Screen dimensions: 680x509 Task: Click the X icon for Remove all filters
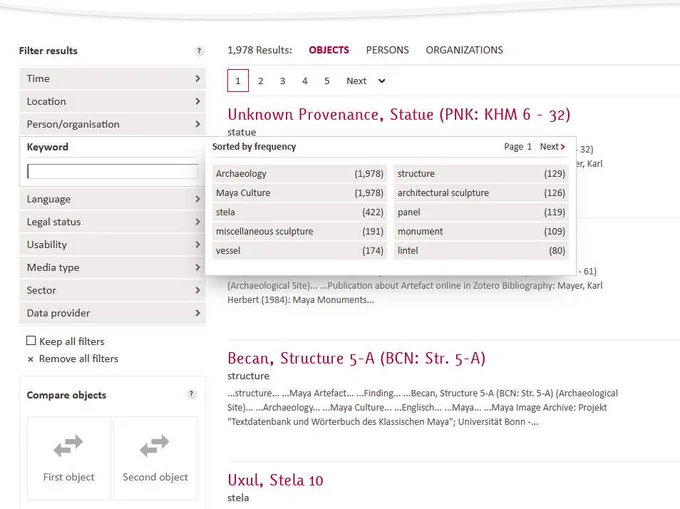pos(30,359)
